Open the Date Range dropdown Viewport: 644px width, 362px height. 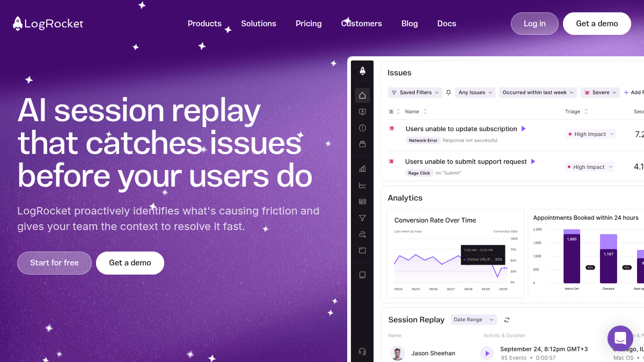[474, 320]
